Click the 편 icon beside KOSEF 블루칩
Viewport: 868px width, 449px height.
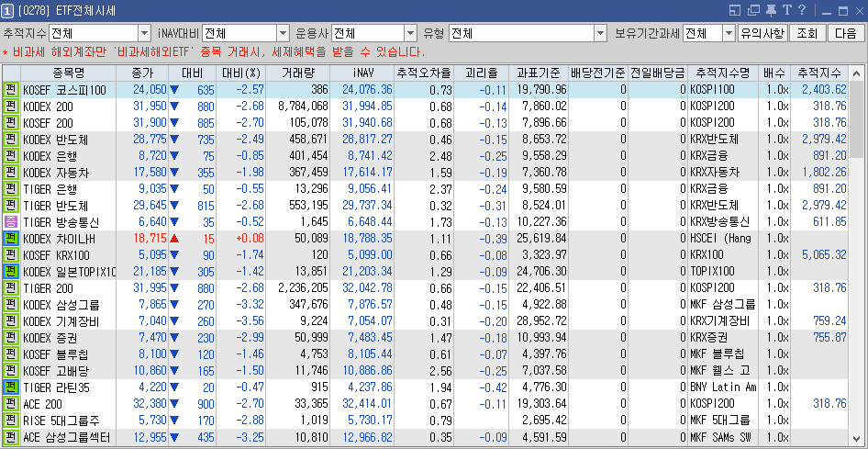click(x=11, y=354)
